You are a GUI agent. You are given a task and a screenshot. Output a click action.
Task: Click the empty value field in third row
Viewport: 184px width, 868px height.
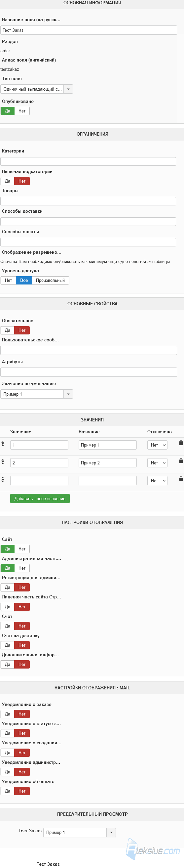coord(39,481)
